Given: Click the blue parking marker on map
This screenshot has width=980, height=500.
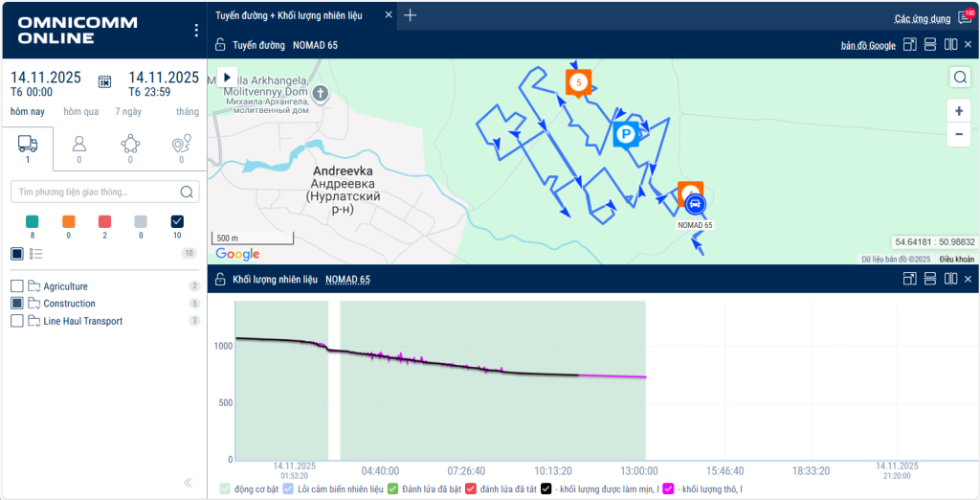Looking at the screenshot, I should point(625,136).
